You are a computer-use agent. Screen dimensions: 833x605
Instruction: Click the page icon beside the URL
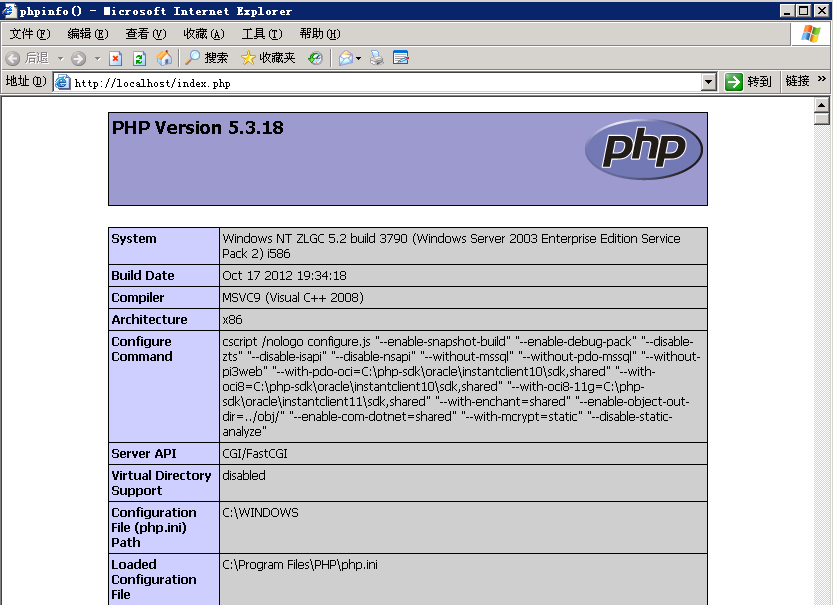tap(63, 82)
